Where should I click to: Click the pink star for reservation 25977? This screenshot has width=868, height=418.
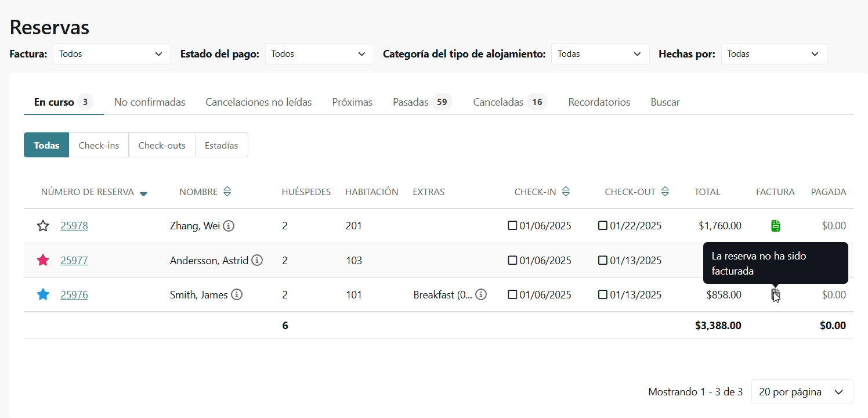tap(43, 260)
